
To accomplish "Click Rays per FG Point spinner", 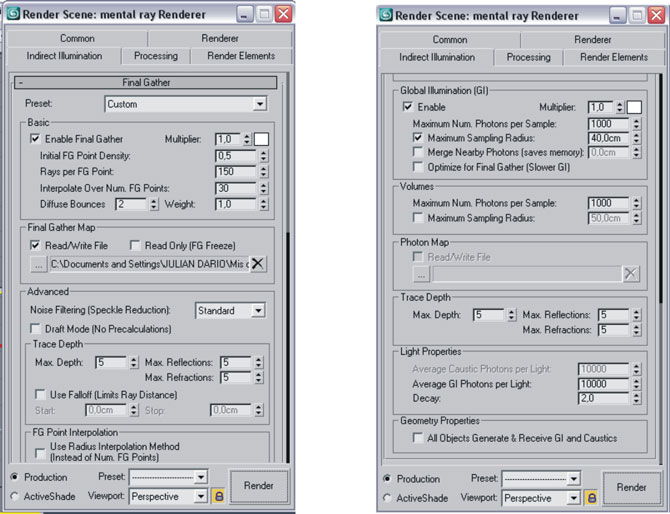I will click(264, 172).
